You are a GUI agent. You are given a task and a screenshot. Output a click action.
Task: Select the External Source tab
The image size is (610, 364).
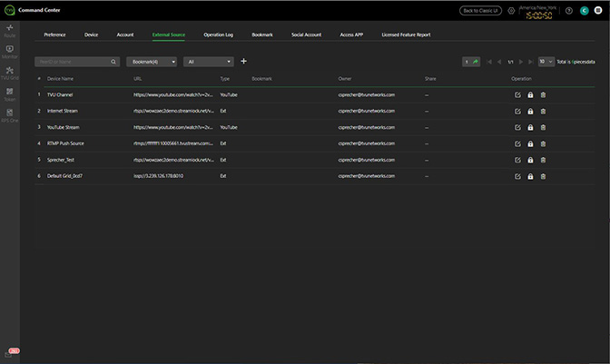tap(169, 34)
